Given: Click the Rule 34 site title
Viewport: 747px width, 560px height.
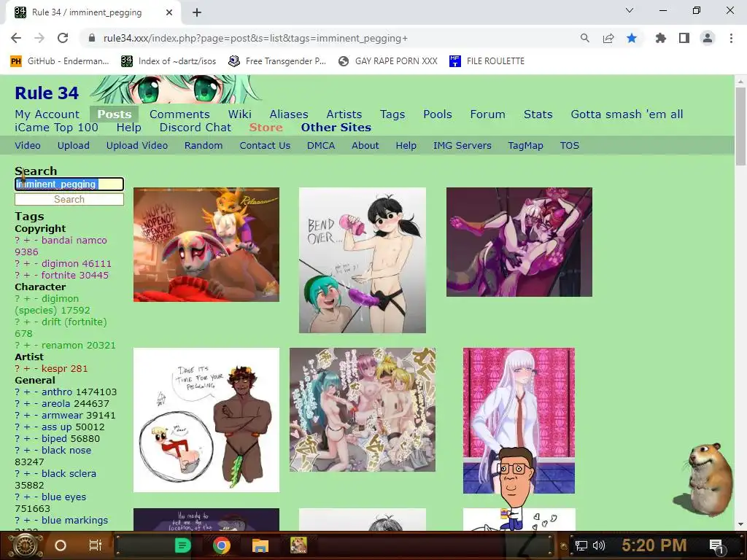Looking at the screenshot, I should pos(47,93).
